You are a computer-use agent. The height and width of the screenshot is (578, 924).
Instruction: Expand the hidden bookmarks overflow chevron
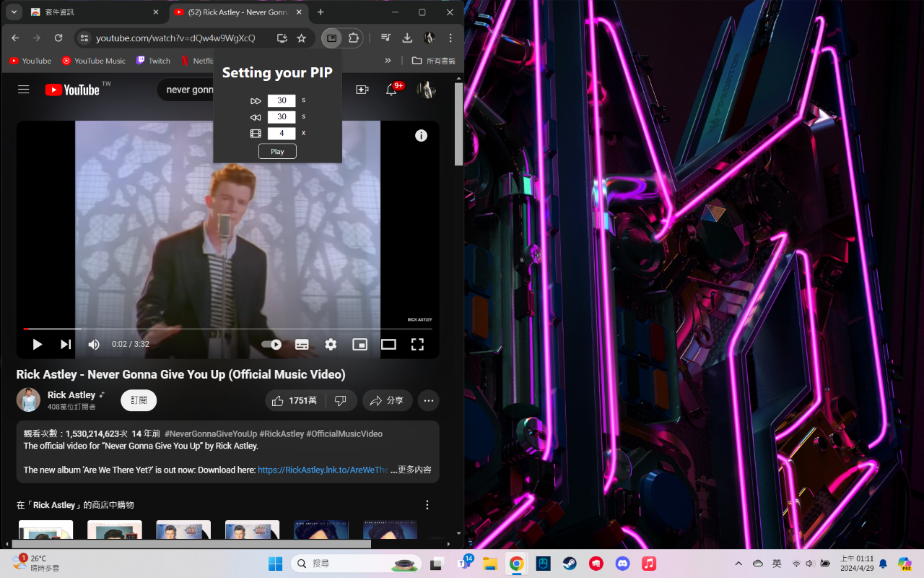[388, 61]
